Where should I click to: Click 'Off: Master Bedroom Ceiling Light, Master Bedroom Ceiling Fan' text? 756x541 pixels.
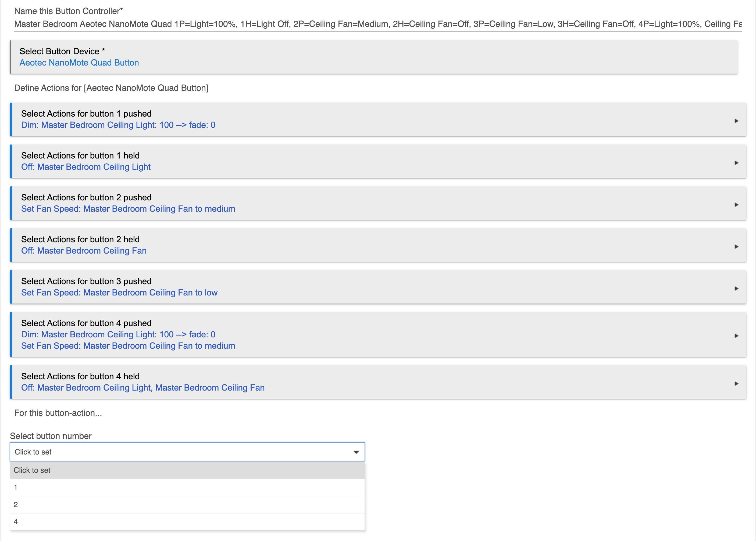coord(143,388)
